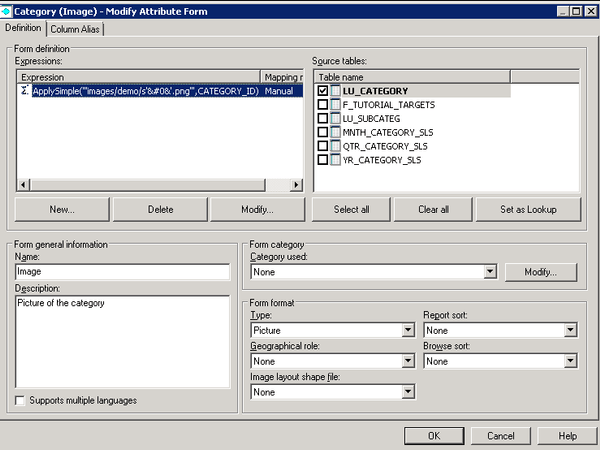Image resolution: width=600 pixels, height=450 pixels.
Task: Click the diamond window icon in title bar
Action: point(6,11)
